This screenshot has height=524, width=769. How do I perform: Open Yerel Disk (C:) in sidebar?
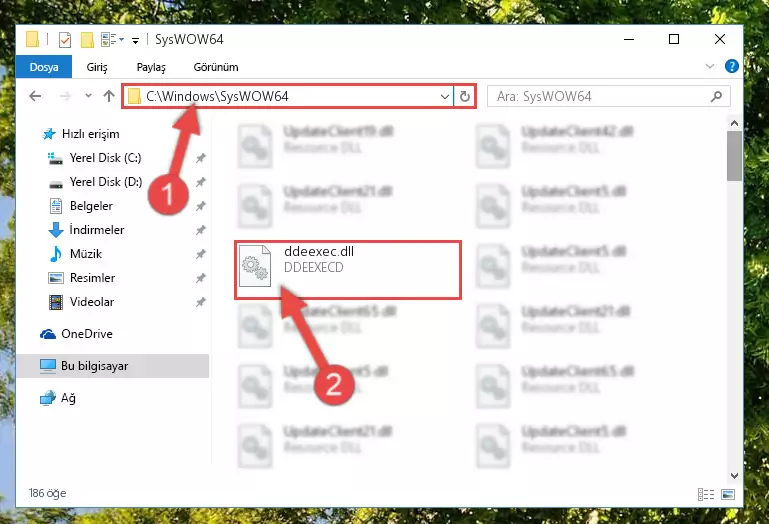click(105, 158)
